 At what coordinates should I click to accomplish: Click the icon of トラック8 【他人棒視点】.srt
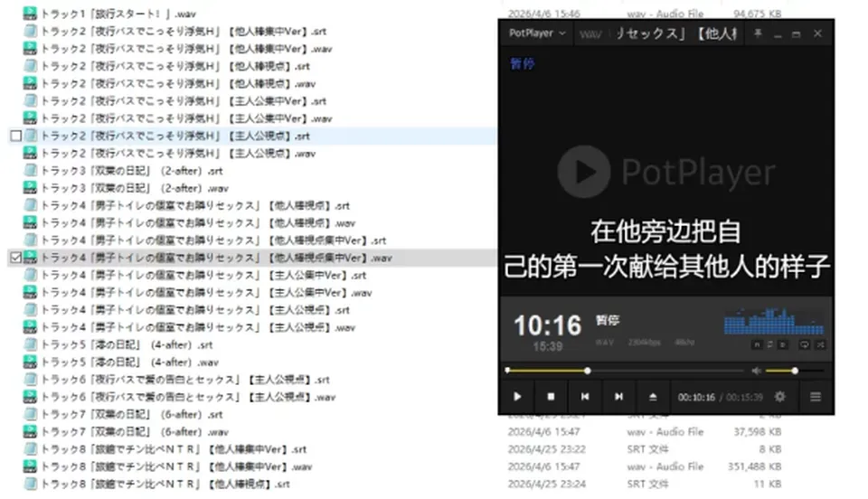pyautogui.click(x=30, y=484)
